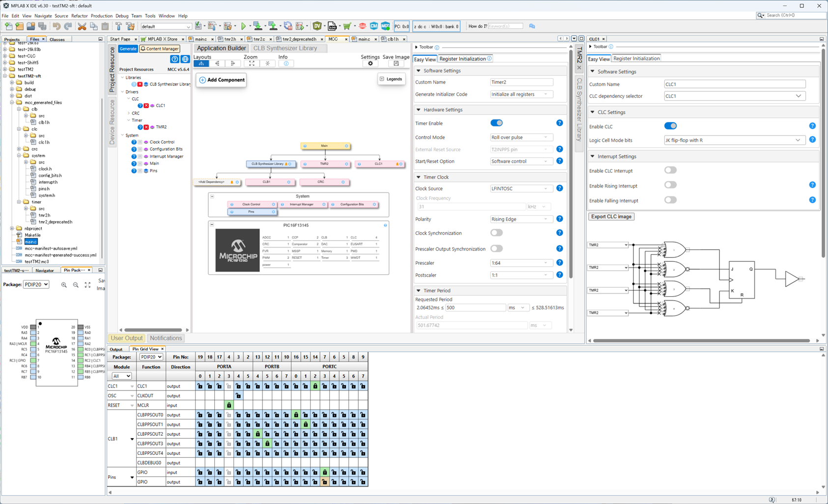Viewport: 828px width, 504px height.
Task: Click the Generate button
Action: click(x=128, y=49)
